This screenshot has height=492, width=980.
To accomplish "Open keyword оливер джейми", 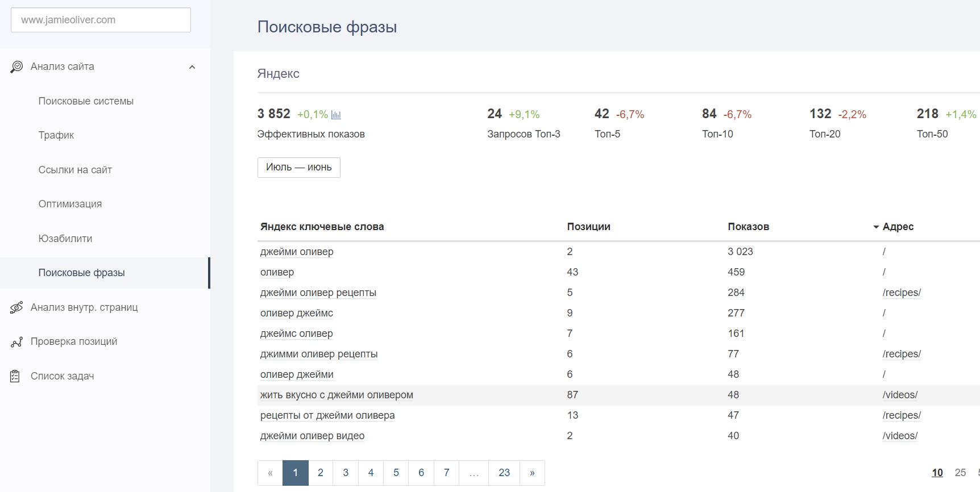I will point(297,374).
